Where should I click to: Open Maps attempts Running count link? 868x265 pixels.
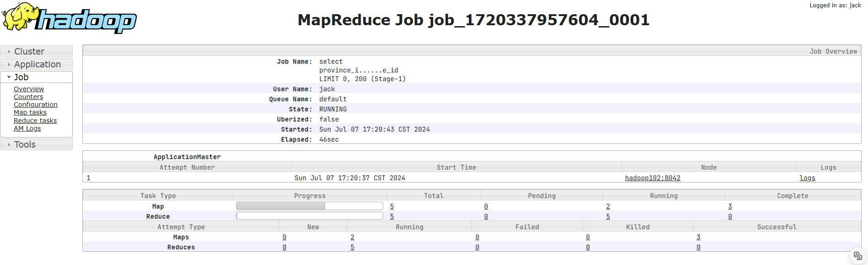[x=352, y=237]
